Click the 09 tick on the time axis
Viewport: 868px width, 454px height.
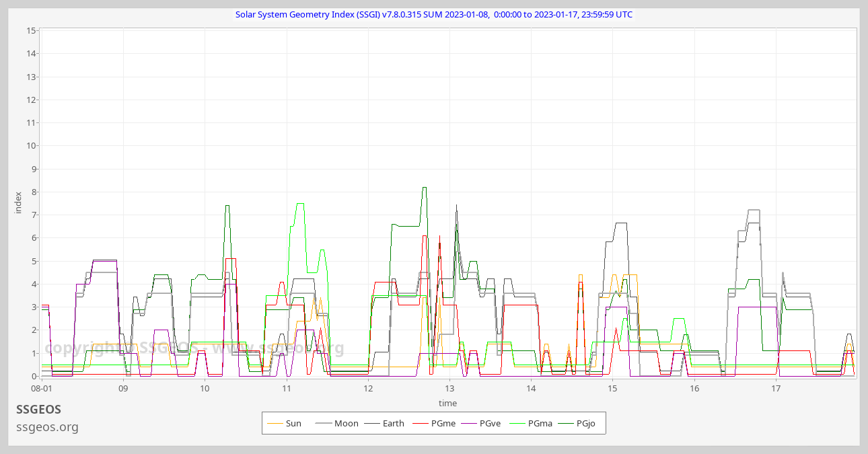click(123, 388)
